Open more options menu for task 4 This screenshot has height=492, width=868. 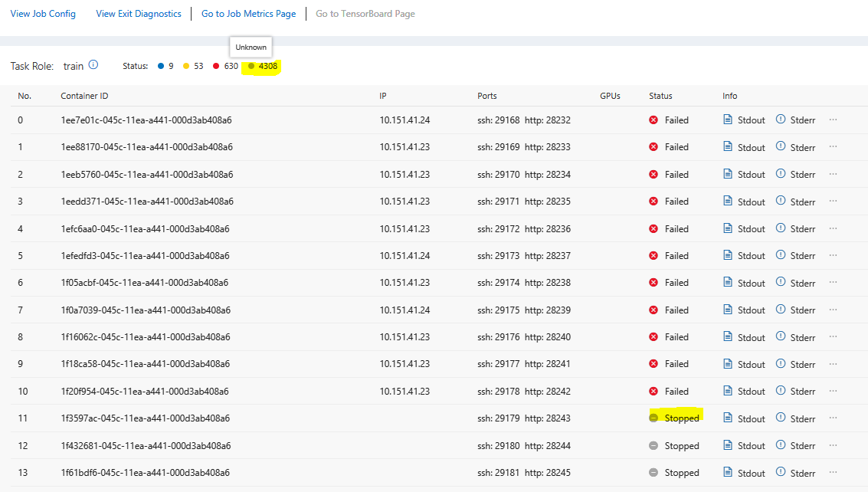coord(833,228)
